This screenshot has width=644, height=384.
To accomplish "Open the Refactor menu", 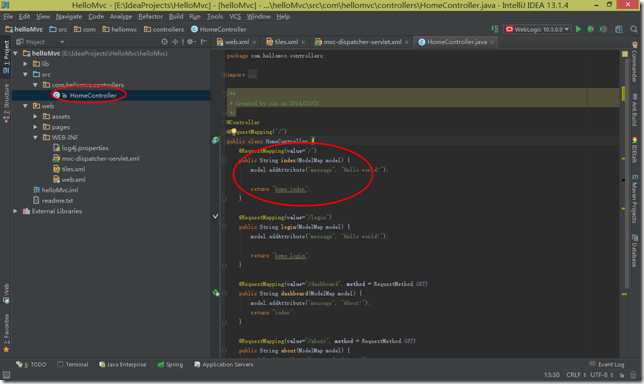I will 150,16.
